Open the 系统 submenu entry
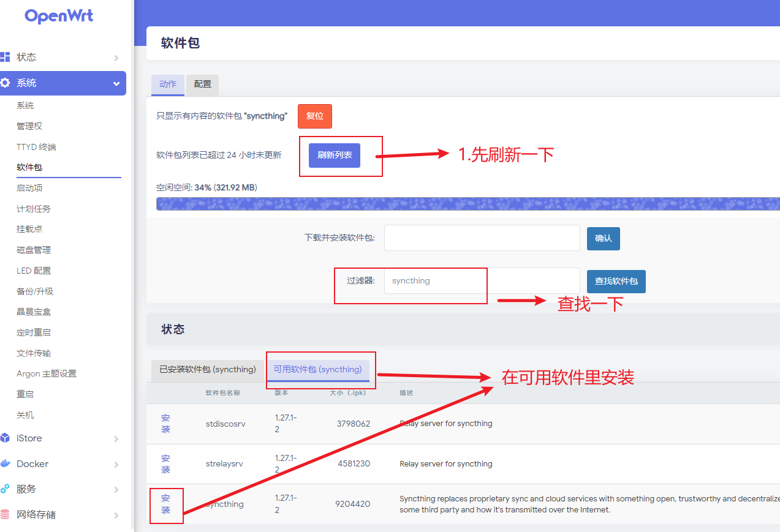The image size is (780, 532). click(x=25, y=105)
